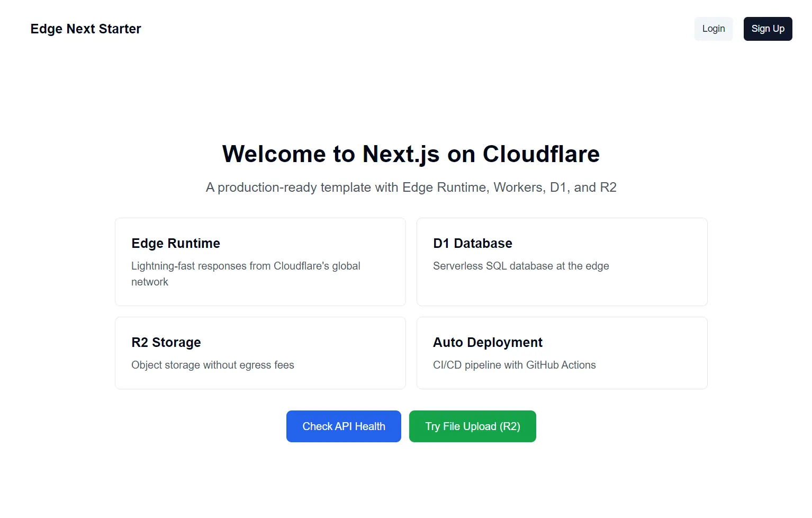Screen dimensions: 812x518
Task: Click the production-ready template subtitle text
Action: click(x=411, y=187)
